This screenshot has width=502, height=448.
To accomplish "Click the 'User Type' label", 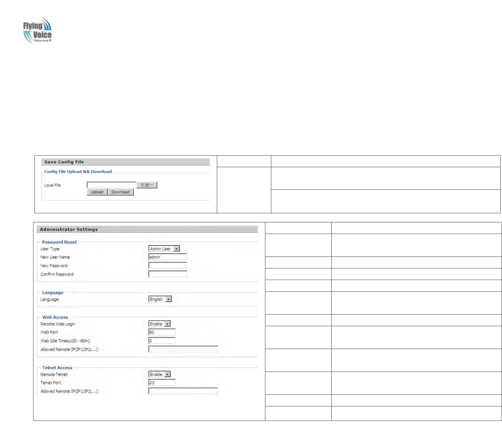I will (x=50, y=249).
